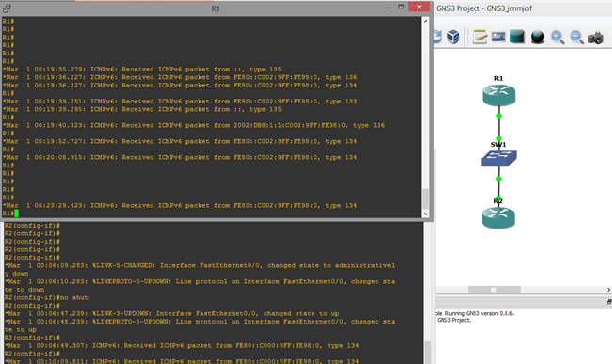Click the PuTTY icon in R1 title bar
Screen dimensions: 612x364
(7, 8)
